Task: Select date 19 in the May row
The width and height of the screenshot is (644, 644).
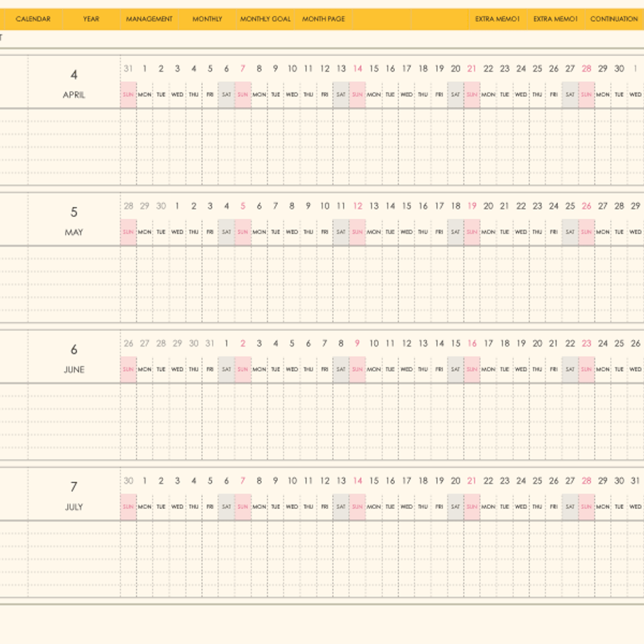Action: pos(472,206)
